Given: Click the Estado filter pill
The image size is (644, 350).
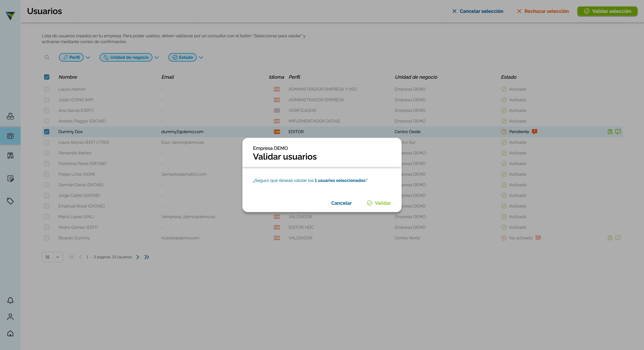Looking at the screenshot, I should 182,57.
